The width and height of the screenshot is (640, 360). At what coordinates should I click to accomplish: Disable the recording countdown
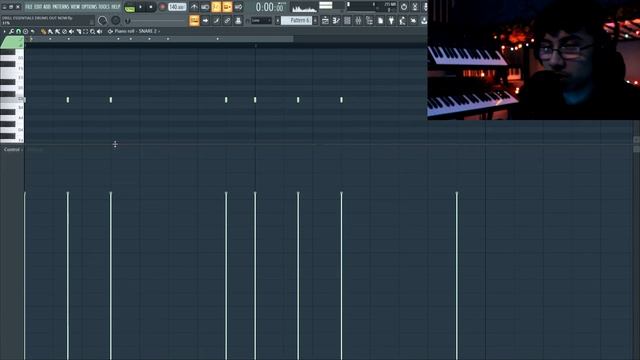pos(216,7)
